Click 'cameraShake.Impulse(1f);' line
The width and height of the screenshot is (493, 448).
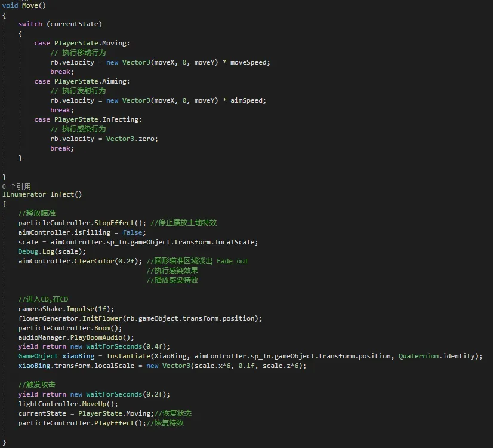pos(66,309)
